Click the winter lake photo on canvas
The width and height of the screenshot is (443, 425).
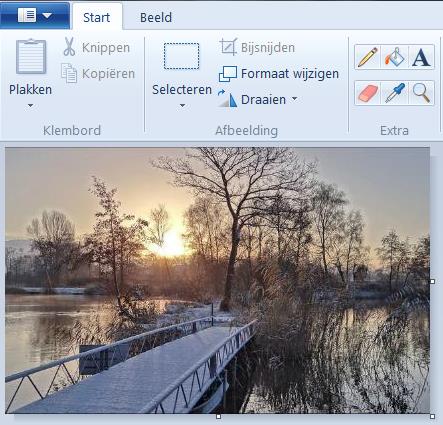pyautogui.click(x=217, y=280)
